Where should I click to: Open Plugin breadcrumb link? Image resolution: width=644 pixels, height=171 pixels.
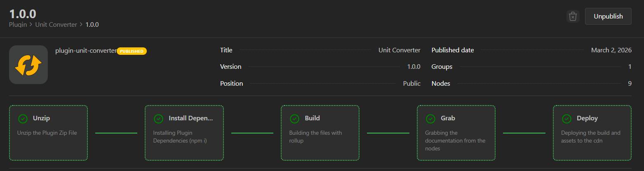[x=18, y=25]
